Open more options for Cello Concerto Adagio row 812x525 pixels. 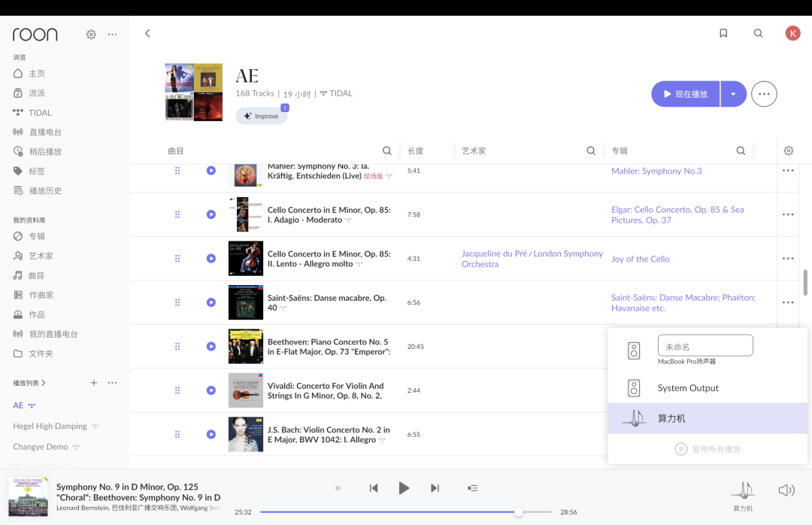tap(788, 214)
